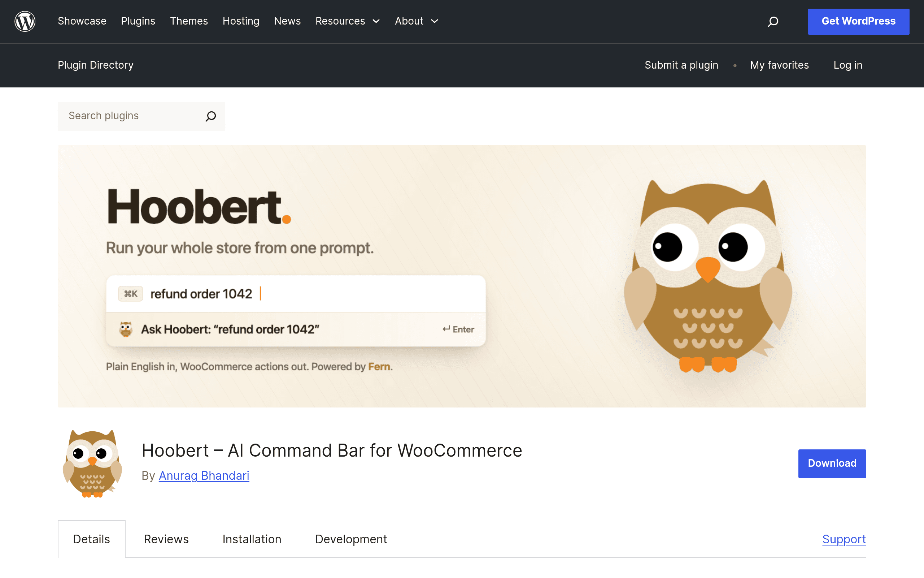Click the WordPress logo icon
The height and width of the screenshot is (578, 924).
pyautogui.click(x=25, y=21)
